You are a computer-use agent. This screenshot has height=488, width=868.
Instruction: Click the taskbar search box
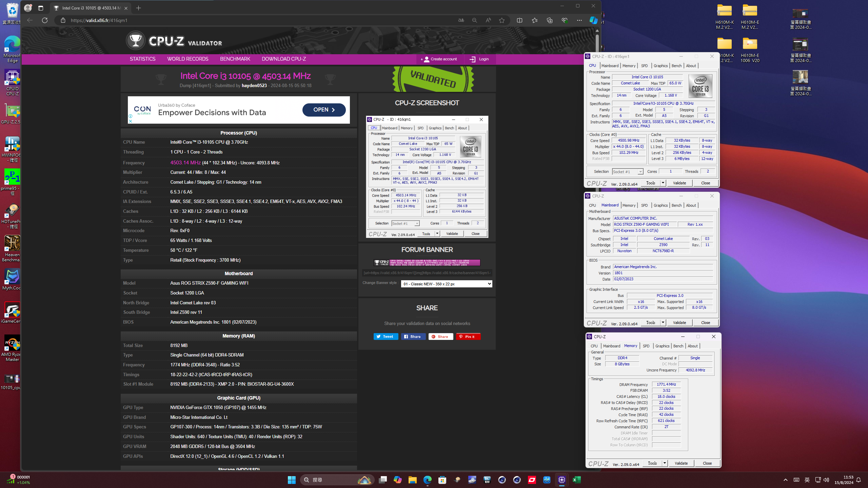point(337,480)
